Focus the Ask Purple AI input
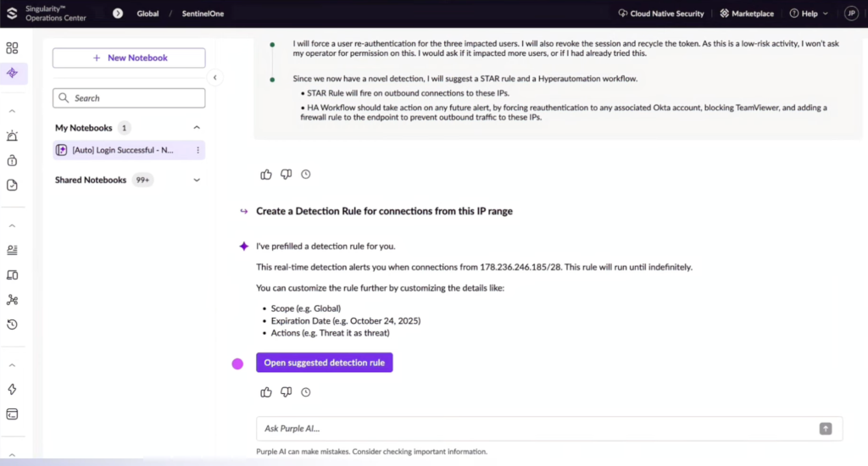Image resolution: width=868 pixels, height=466 pixels. coord(549,429)
